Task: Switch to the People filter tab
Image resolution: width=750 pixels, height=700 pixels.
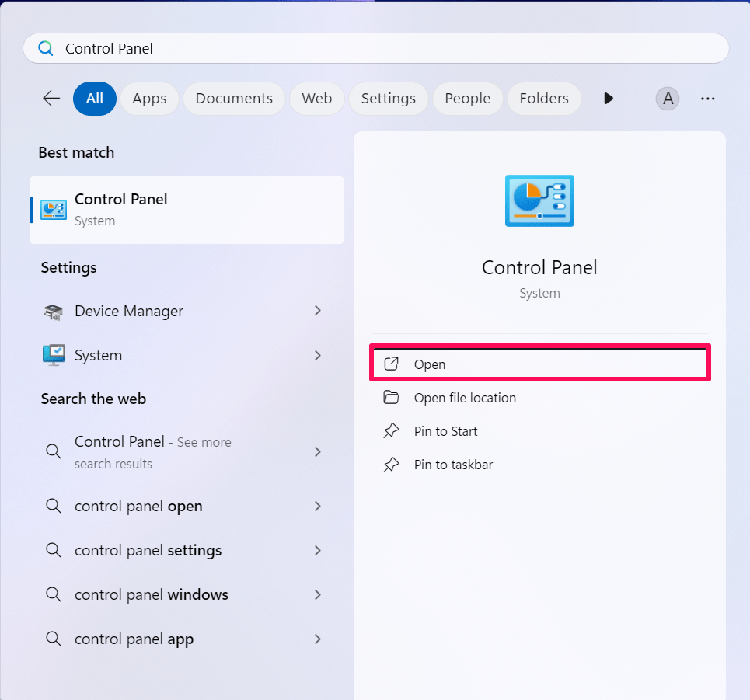Action: (x=467, y=99)
